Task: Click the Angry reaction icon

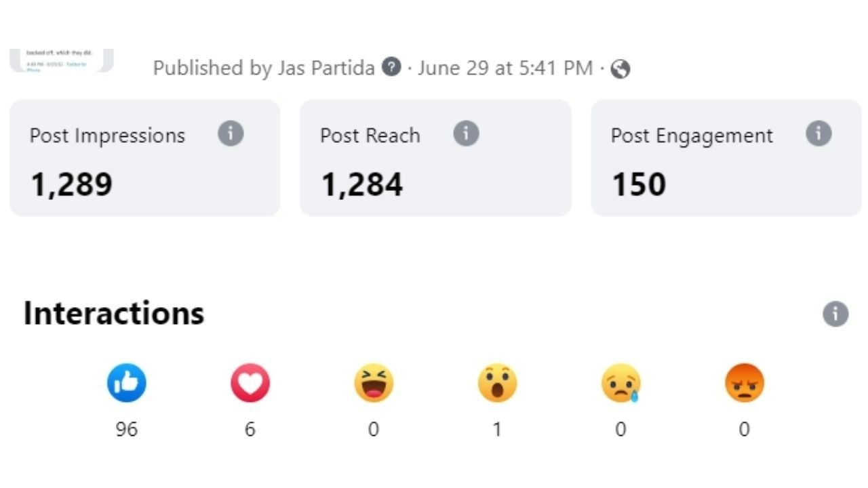Action: pos(744,383)
